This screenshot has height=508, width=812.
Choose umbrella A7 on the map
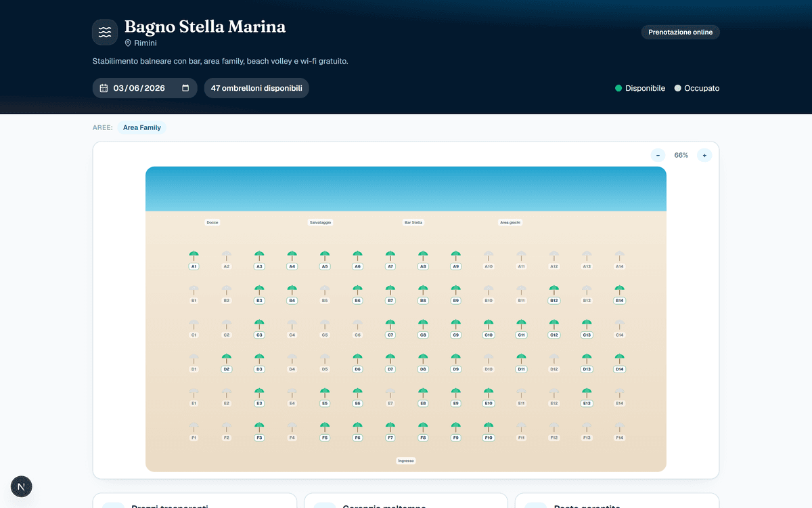click(390, 260)
